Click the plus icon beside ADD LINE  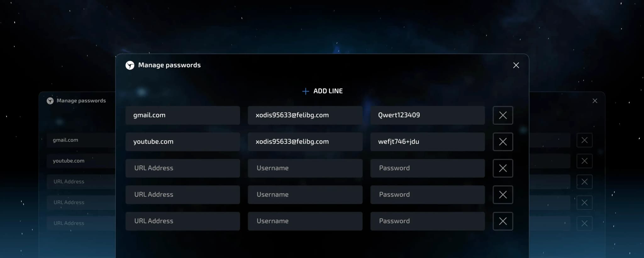305,91
